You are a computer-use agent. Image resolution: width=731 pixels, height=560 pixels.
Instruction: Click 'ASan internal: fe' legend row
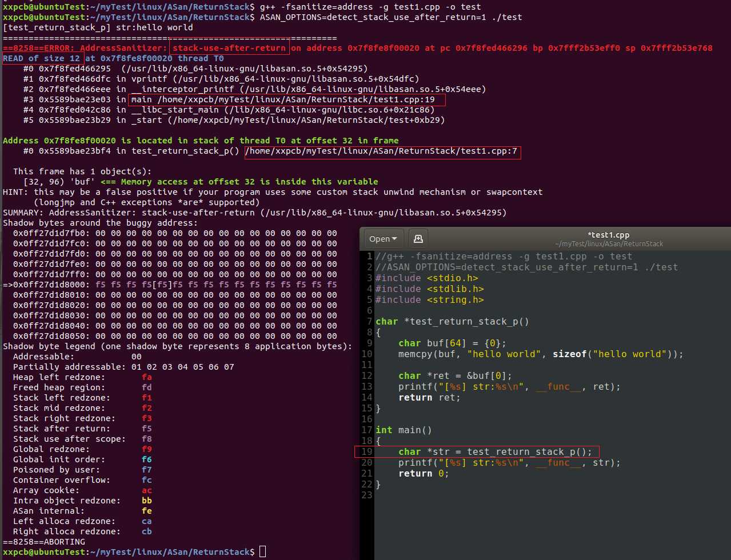point(82,511)
